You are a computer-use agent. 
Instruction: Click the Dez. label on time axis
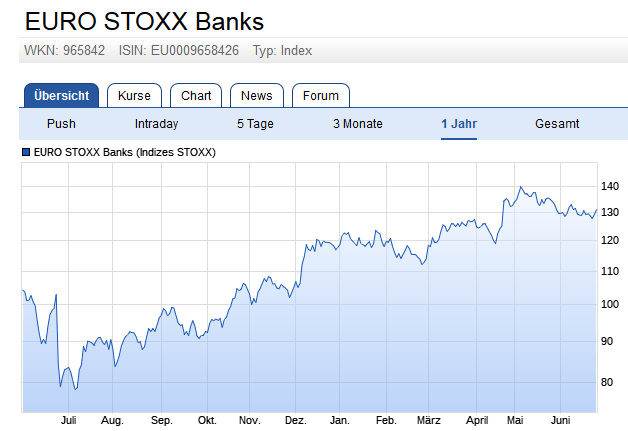[295, 421]
